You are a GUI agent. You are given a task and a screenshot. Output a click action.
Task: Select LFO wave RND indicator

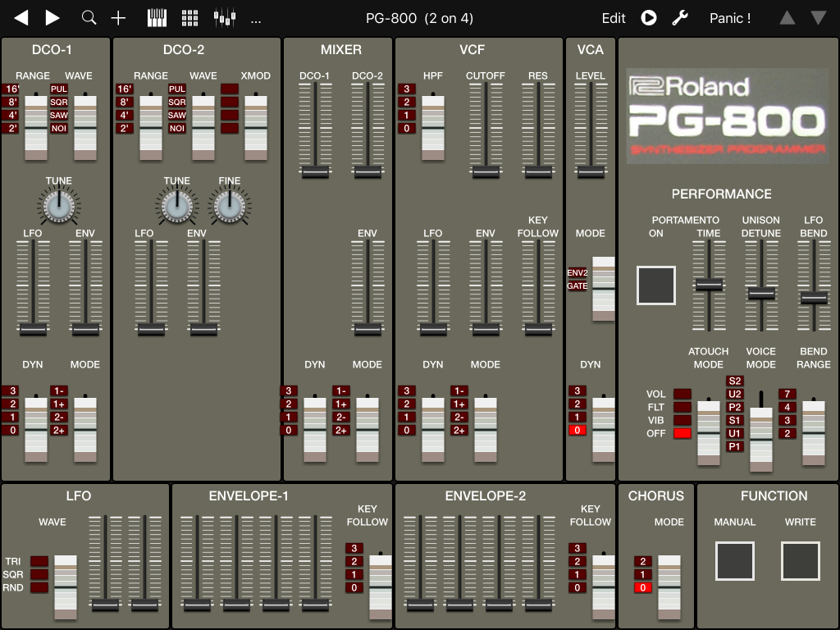coord(39,587)
